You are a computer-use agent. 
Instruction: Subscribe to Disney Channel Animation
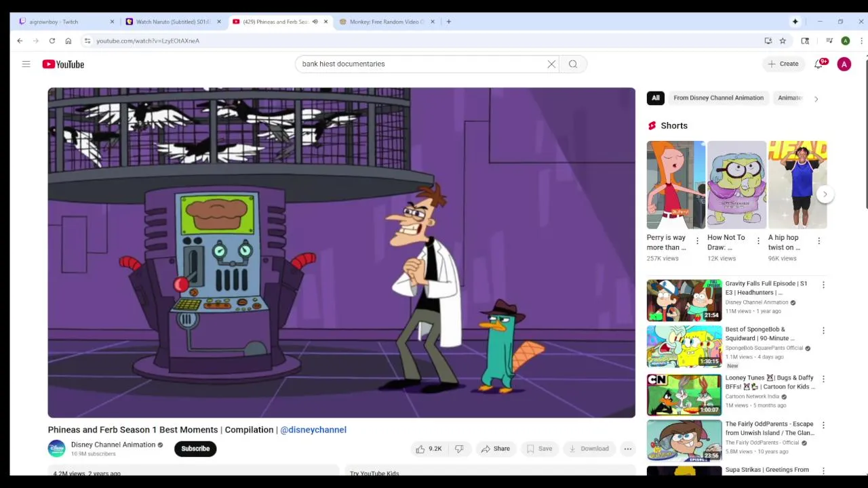click(x=195, y=449)
